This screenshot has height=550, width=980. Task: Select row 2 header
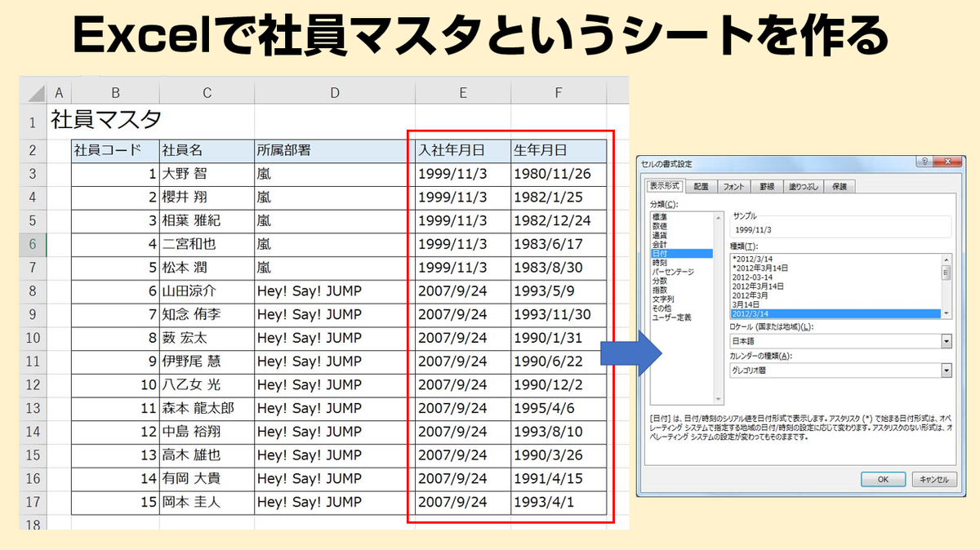[33, 151]
